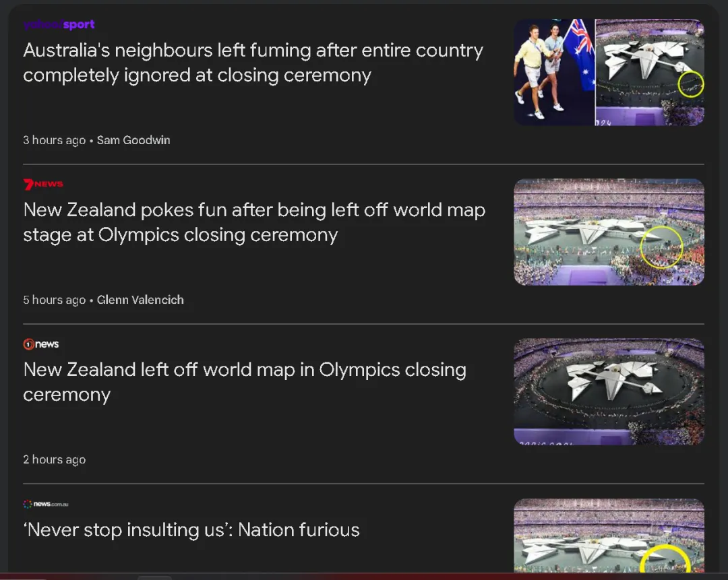Click the yellow circle in Yahoo Sport thumbnail
The height and width of the screenshot is (580, 728).
(690, 85)
